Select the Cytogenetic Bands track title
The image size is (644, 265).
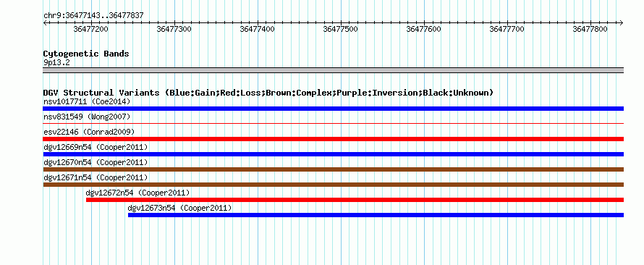pyautogui.click(x=86, y=54)
